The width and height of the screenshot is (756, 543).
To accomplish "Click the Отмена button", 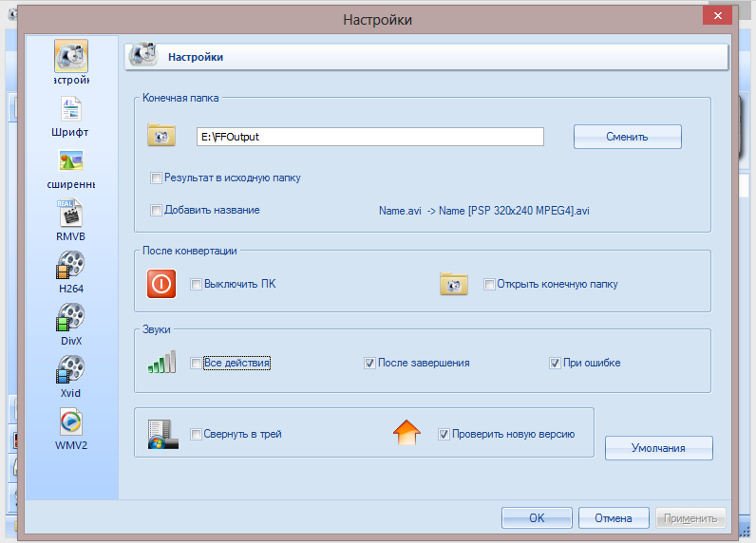I will click(x=613, y=518).
